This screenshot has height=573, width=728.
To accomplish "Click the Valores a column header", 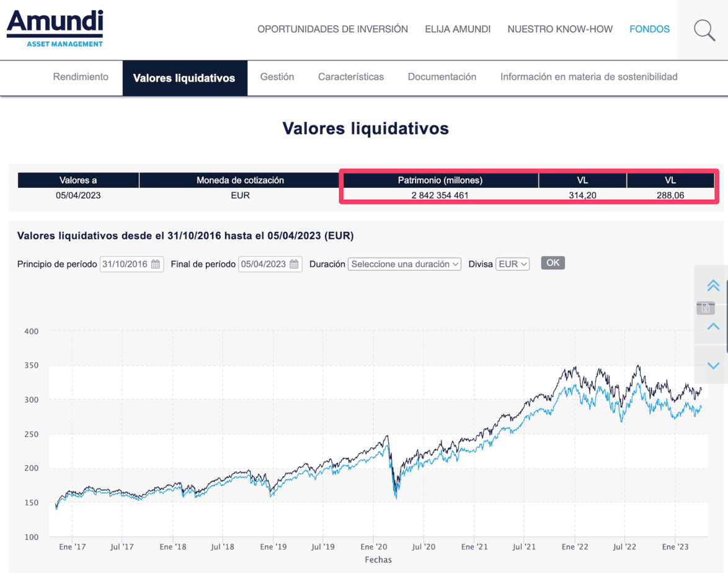I will click(78, 180).
